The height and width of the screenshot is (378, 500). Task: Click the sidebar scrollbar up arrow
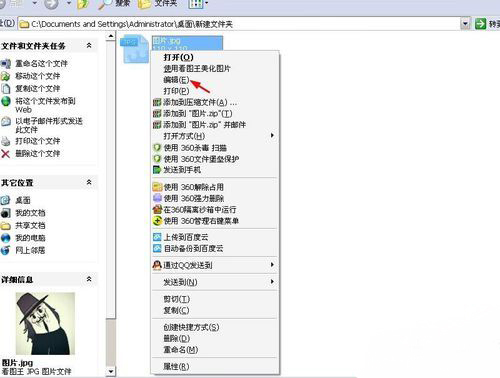[x=111, y=36]
